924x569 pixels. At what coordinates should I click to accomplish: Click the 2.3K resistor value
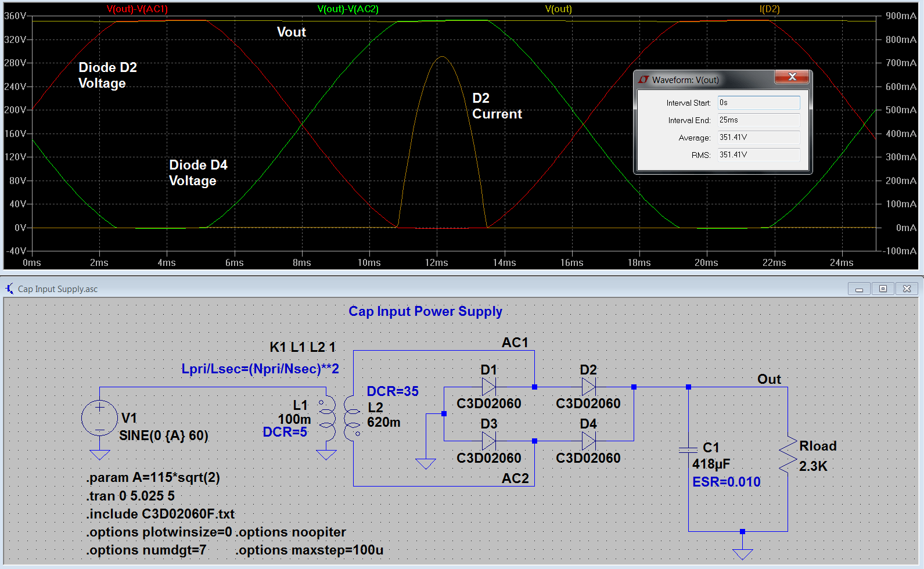[813, 466]
